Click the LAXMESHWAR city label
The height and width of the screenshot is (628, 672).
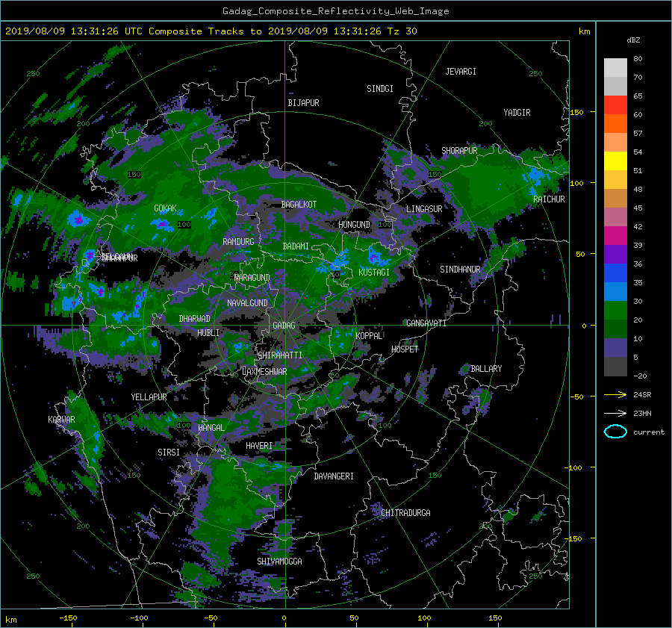coord(264,372)
